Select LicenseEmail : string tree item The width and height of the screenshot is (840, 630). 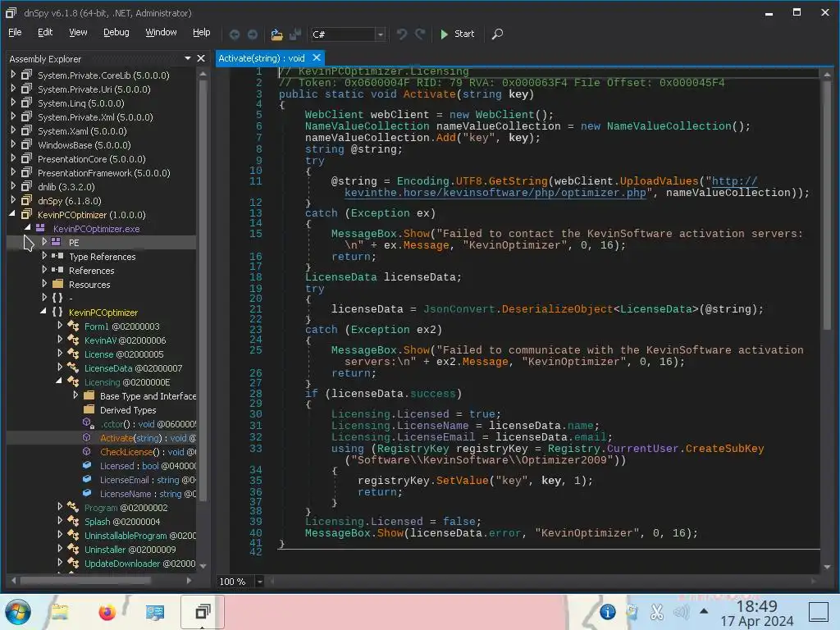tap(148, 479)
